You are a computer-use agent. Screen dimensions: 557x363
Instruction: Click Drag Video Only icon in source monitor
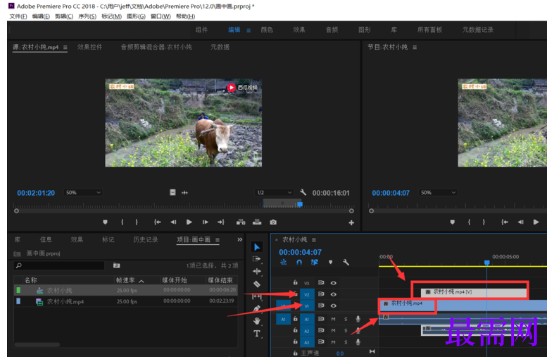pyautogui.click(x=173, y=193)
